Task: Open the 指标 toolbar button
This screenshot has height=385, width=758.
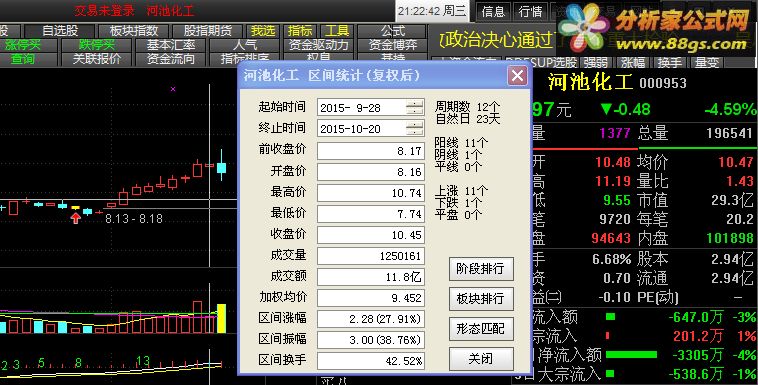Action: coord(300,31)
